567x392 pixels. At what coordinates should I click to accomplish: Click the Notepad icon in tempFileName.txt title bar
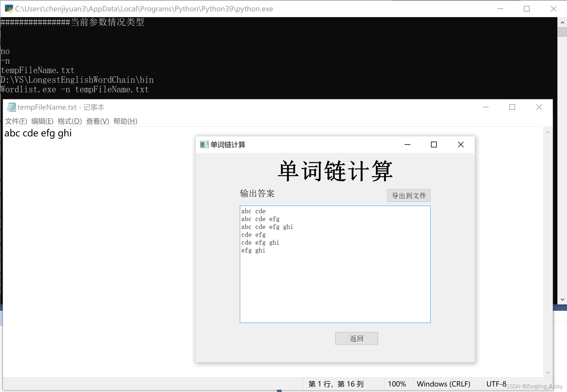[x=11, y=107]
